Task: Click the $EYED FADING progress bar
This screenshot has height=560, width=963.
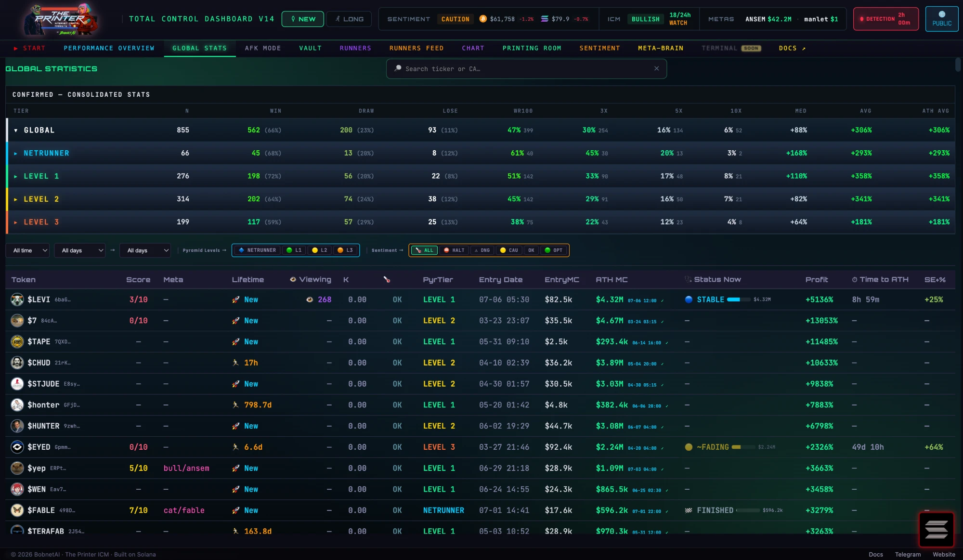Action: (743, 447)
